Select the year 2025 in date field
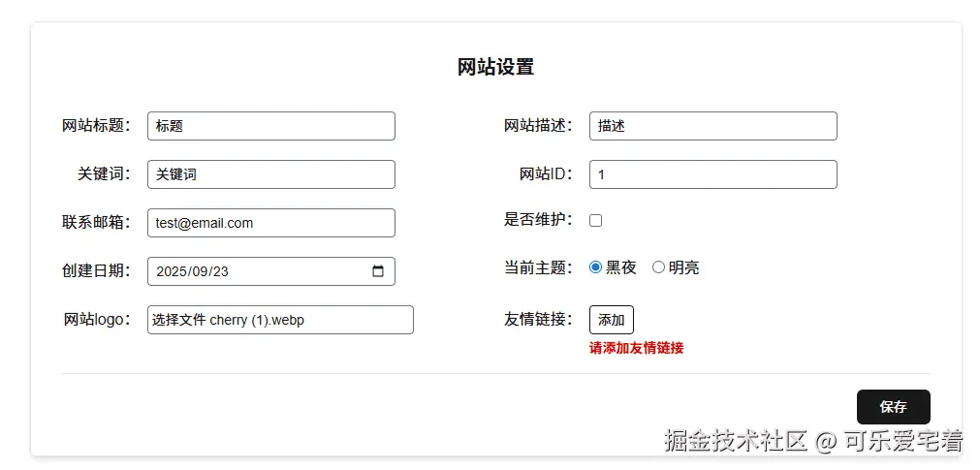 coord(172,271)
